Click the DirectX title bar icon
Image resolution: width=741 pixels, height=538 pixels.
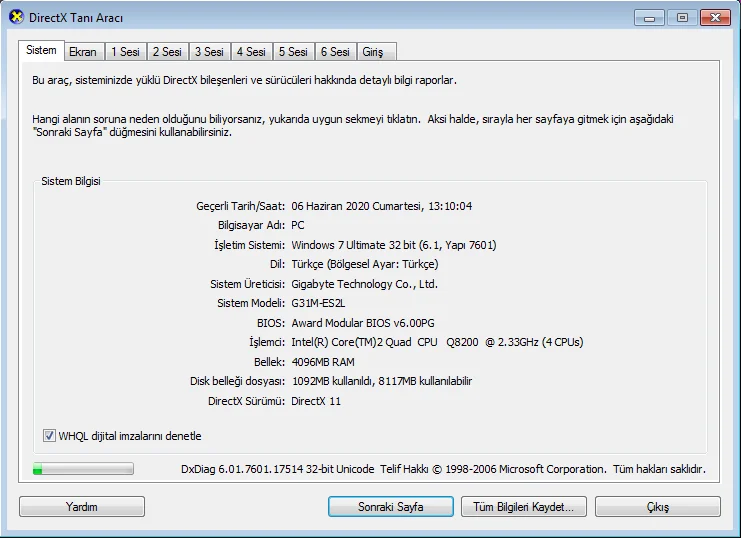pyautogui.click(x=17, y=17)
